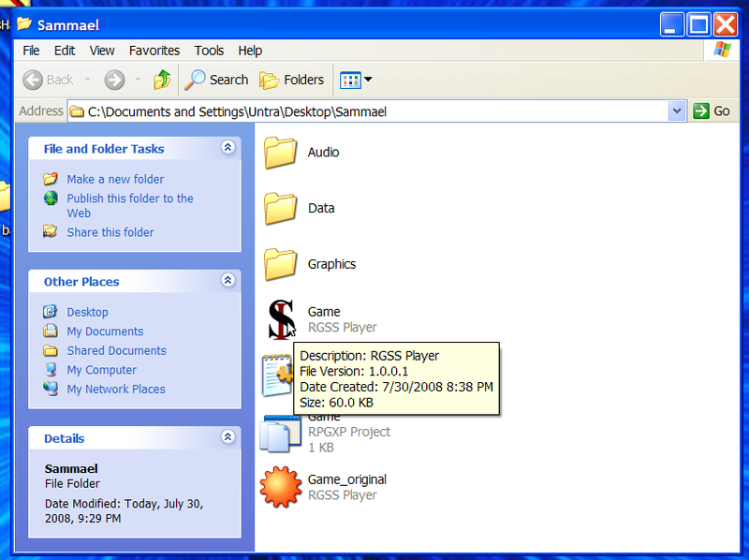Click the Publish to Web globe icon
Viewport: 749px width, 560px height.
[51, 198]
